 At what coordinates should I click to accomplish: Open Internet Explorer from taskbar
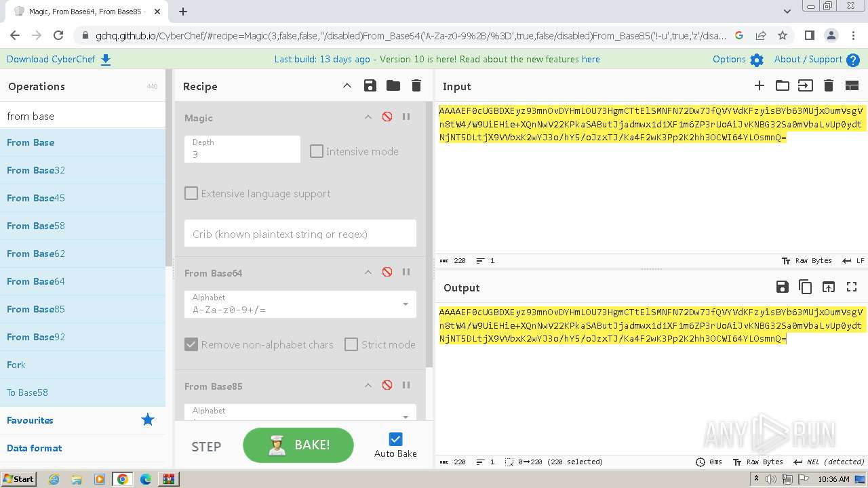[x=54, y=479]
